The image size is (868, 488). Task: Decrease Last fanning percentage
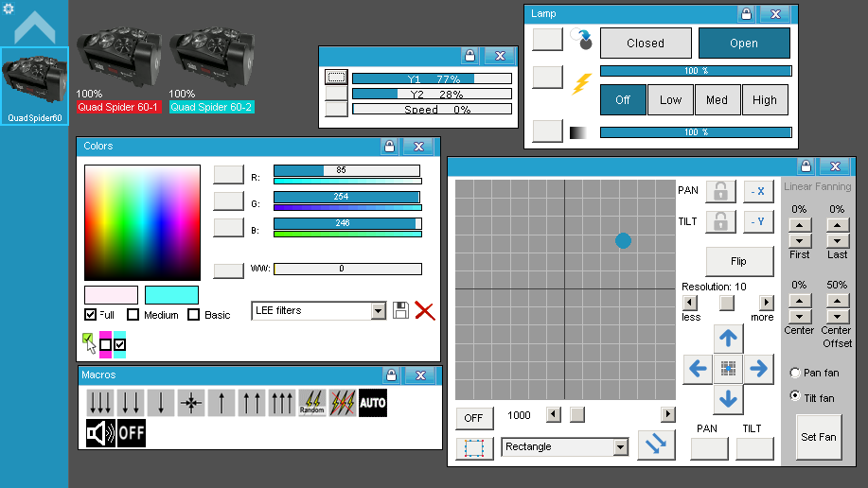(x=837, y=240)
